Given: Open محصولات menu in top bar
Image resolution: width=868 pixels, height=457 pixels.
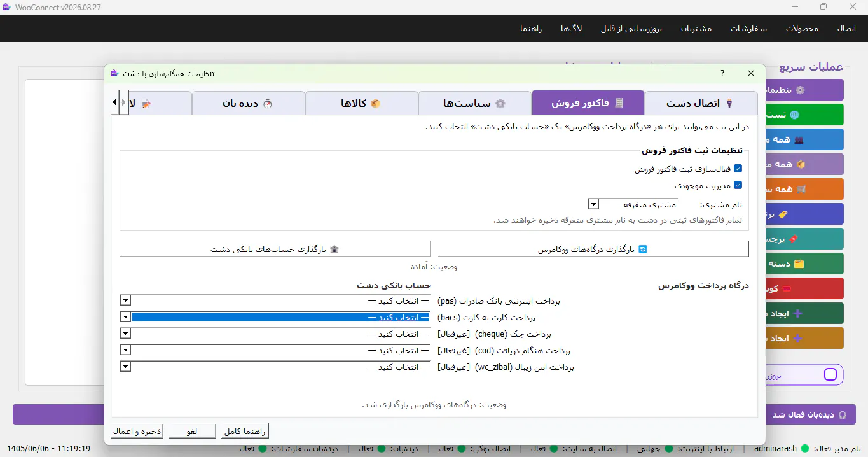Looking at the screenshot, I should click(802, 29).
